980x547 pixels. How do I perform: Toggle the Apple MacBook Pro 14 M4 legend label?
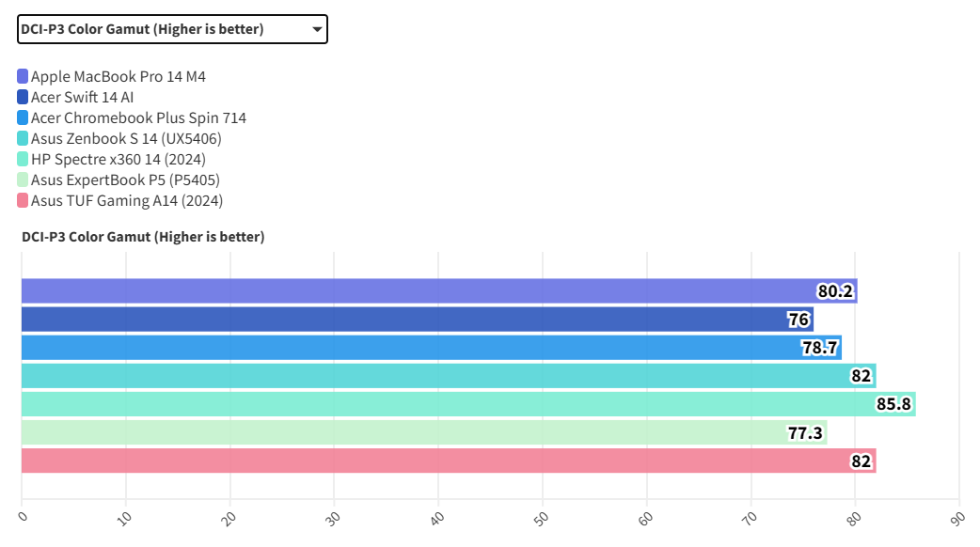coord(118,76)
